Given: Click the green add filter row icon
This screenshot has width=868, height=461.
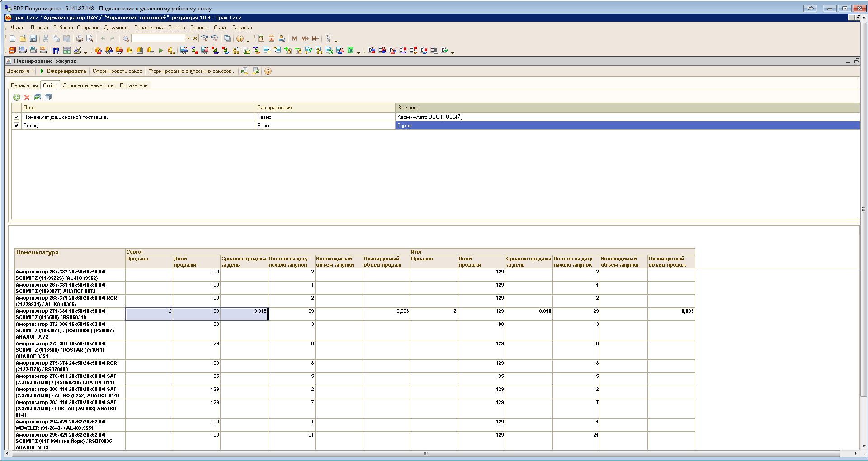Looking at the screenshot, I should (17, 97).
